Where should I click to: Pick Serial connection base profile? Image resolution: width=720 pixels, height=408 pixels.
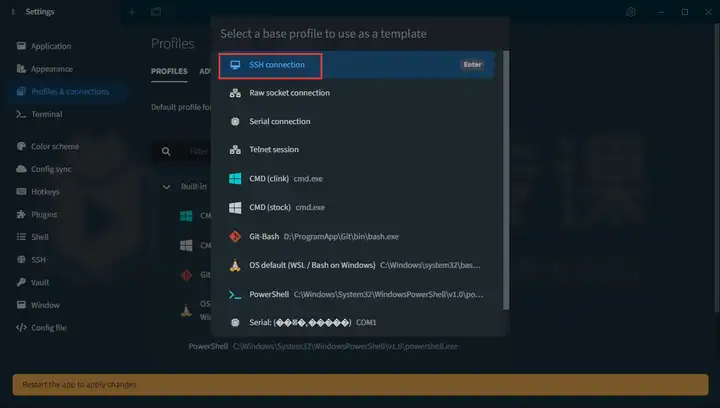pos(356,122)
